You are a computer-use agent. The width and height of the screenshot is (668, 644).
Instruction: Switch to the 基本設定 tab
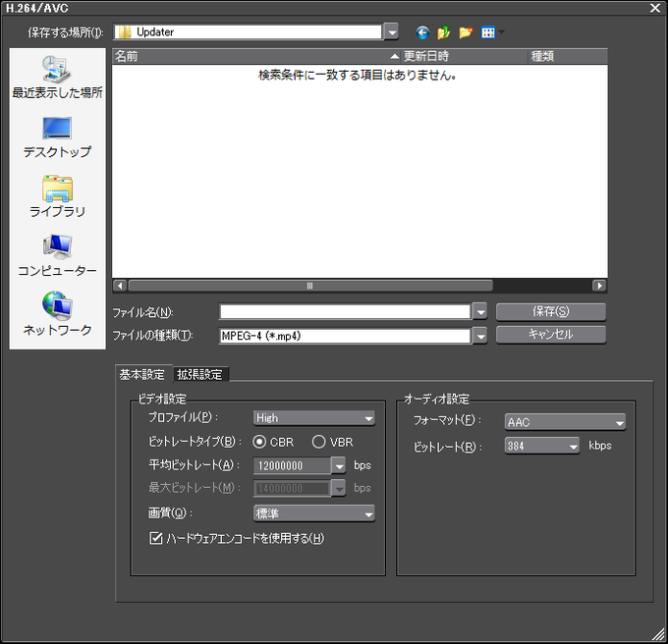coord(142,375)
